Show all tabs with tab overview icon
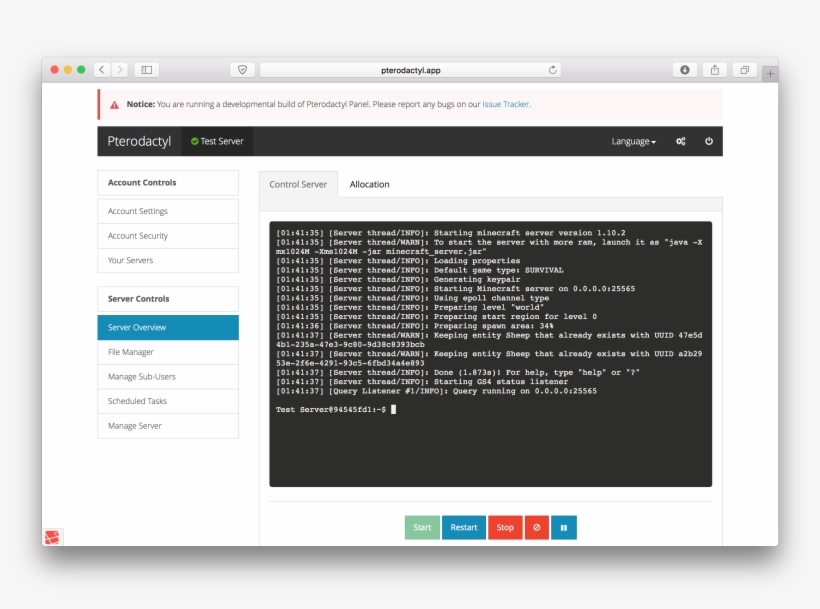The image size is (820, 609). click(745, 70)
